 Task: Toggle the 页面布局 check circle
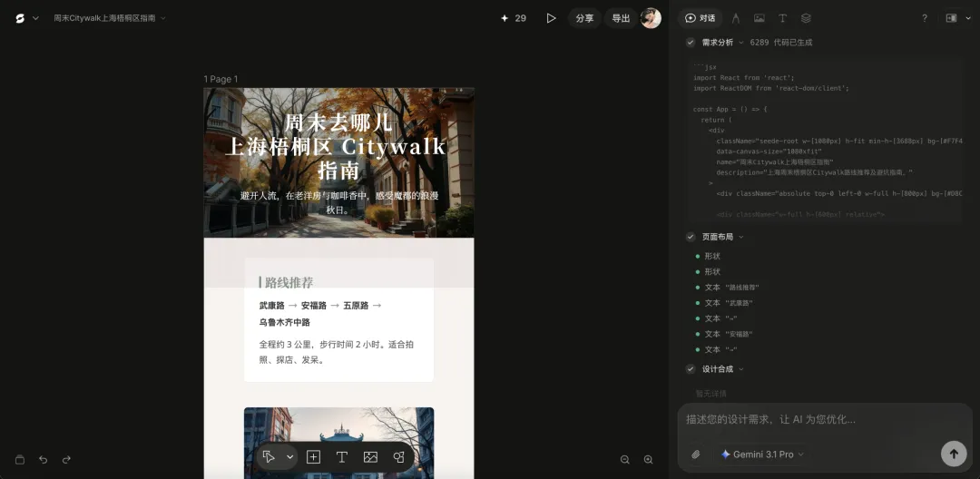pos(691,237)
